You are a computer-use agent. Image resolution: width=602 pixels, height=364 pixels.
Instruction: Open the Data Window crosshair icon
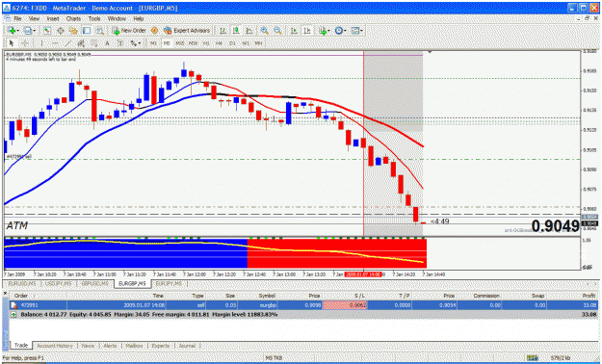click(61, 31)
